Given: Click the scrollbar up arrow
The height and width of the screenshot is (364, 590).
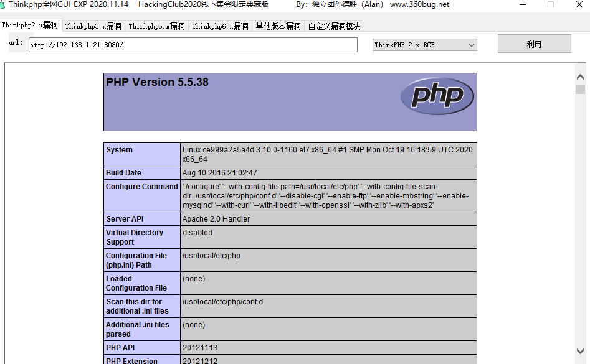Looking at the screenshot, I should pyautogui.click(x=580, y=77).
